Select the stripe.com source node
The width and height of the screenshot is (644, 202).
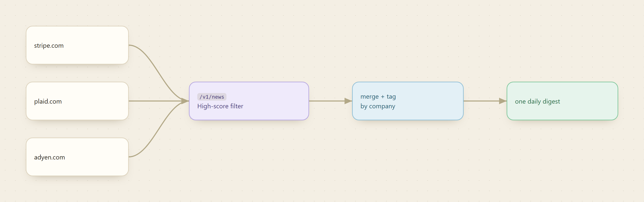77,45
